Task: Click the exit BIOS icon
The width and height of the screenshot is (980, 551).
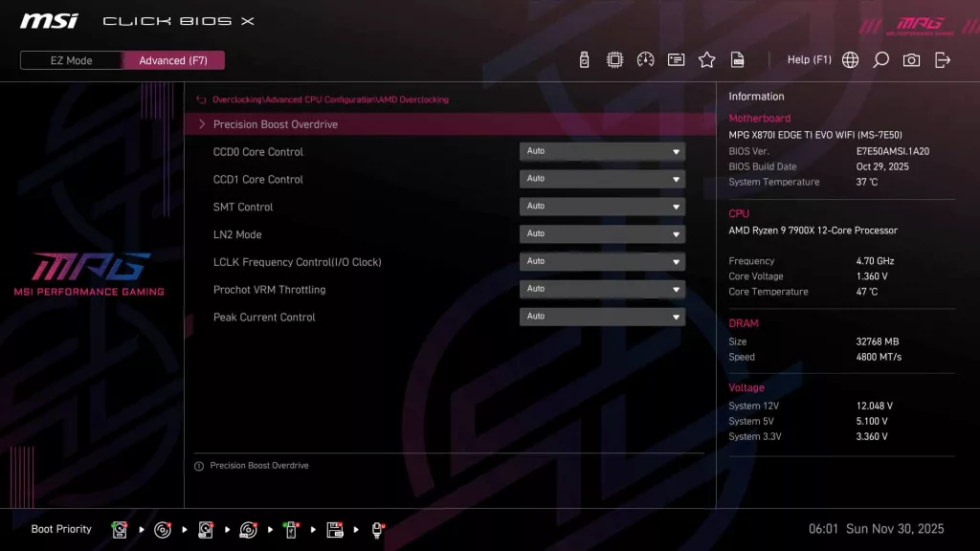Action: pyautogui.click(x=943, y=60)
